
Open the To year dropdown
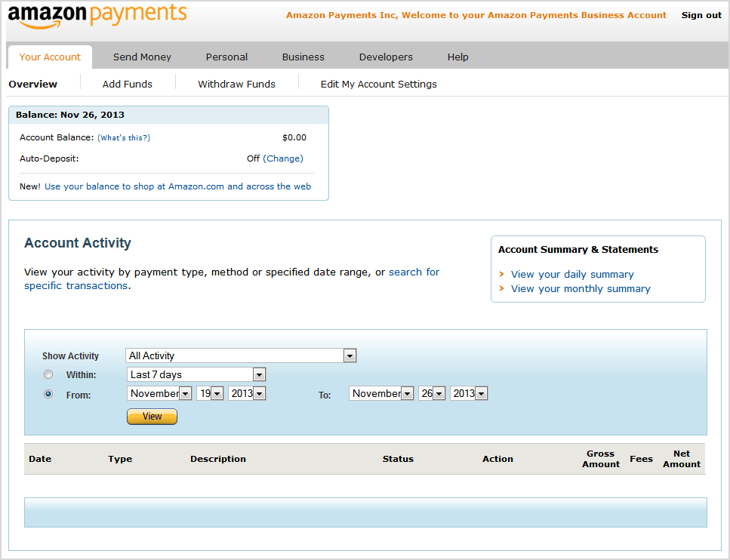[x=469, y=393]
